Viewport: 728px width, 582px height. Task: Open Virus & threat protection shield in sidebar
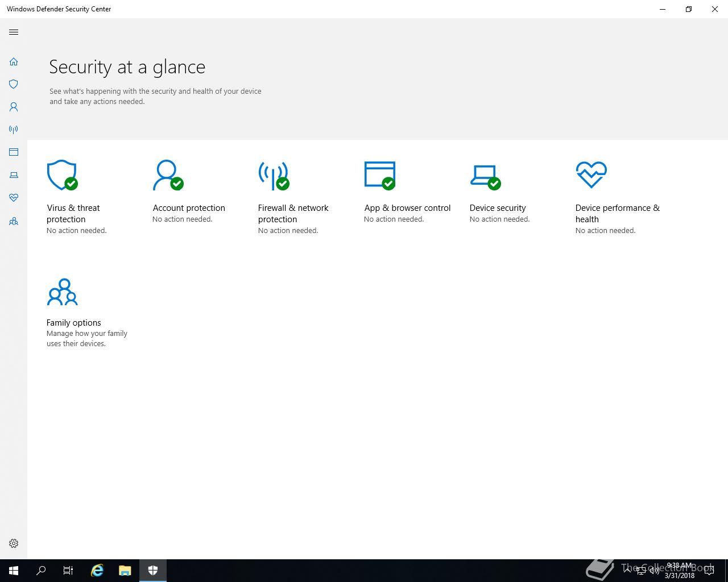coord(14,84)
